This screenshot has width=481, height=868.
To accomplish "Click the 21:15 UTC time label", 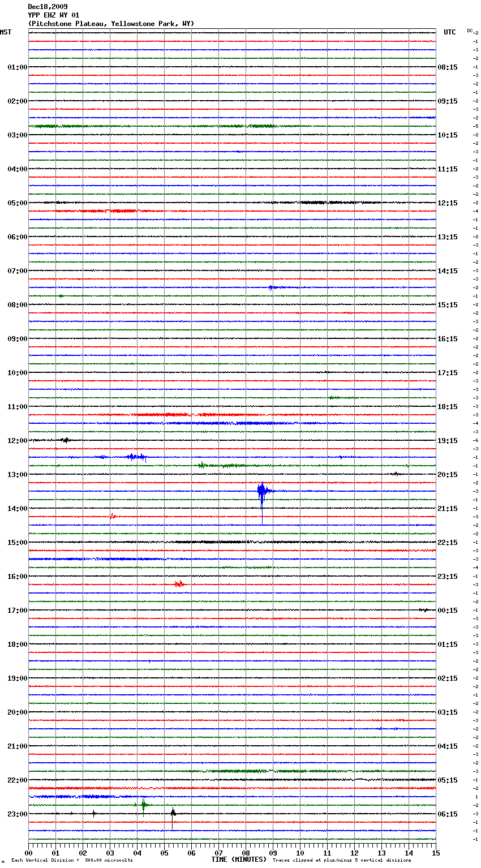I will pyautogui.click(x=448, y=509).
